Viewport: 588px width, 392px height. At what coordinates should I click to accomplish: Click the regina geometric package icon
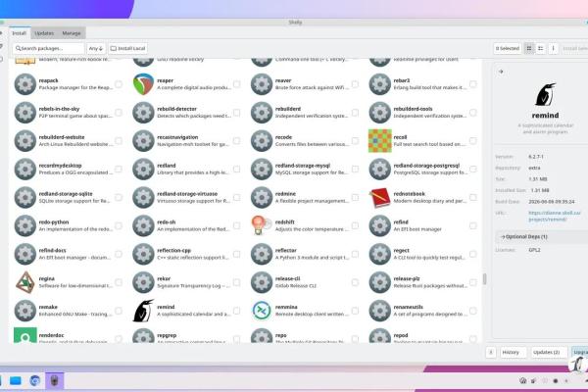tap(25, 282)
